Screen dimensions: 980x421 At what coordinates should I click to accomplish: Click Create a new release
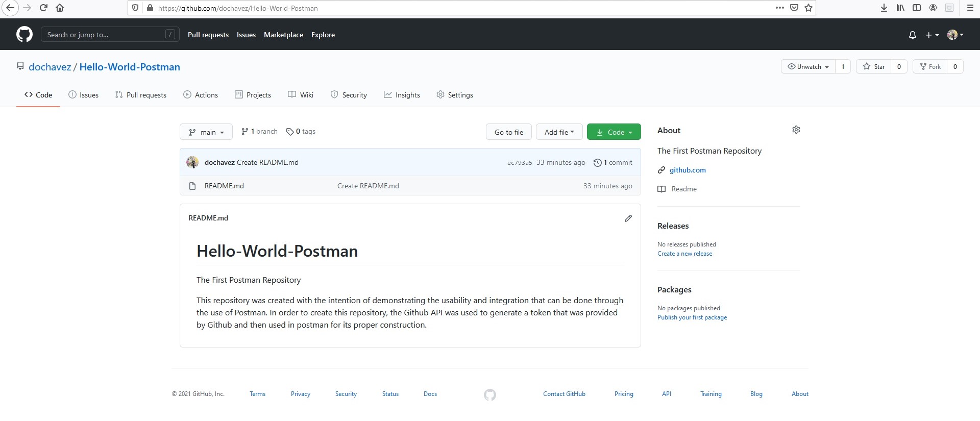pos(684,254)
